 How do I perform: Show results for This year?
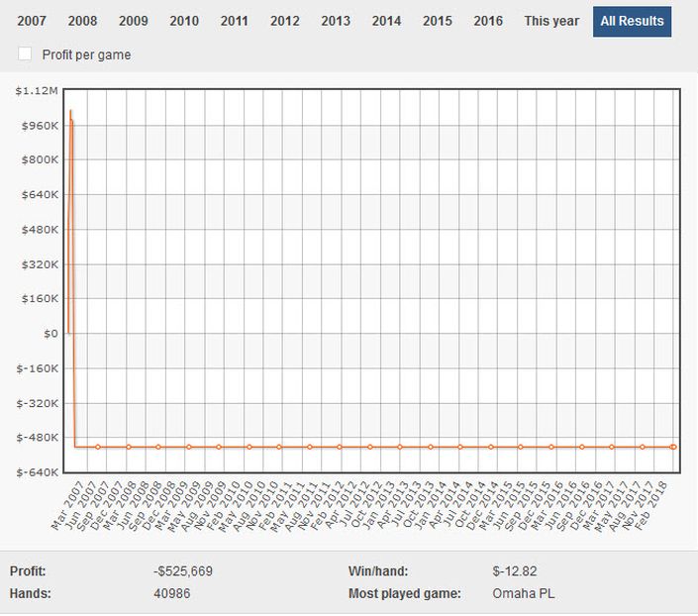[x=551, y=21]
